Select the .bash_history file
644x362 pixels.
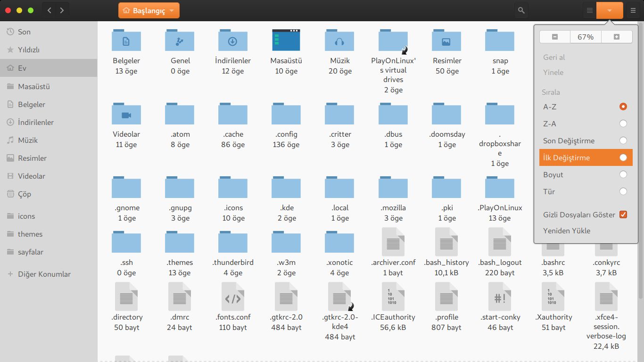pos(446,242)
